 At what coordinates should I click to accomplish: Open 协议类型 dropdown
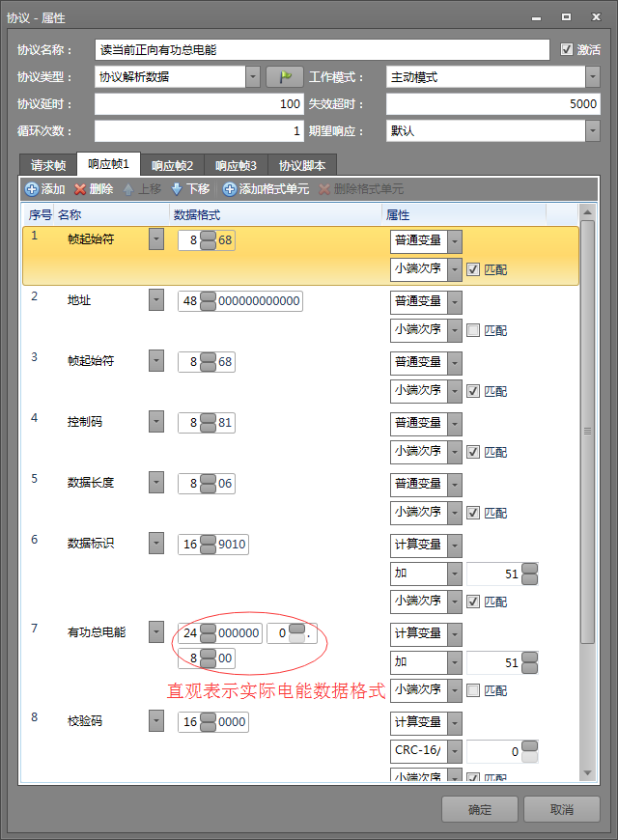pos(253,77)
